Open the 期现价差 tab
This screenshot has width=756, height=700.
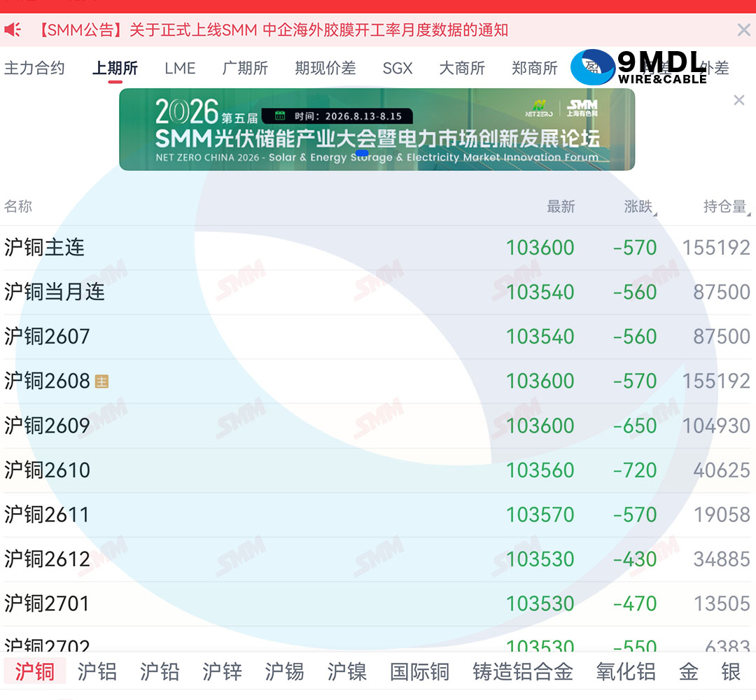tap(325, 68)
